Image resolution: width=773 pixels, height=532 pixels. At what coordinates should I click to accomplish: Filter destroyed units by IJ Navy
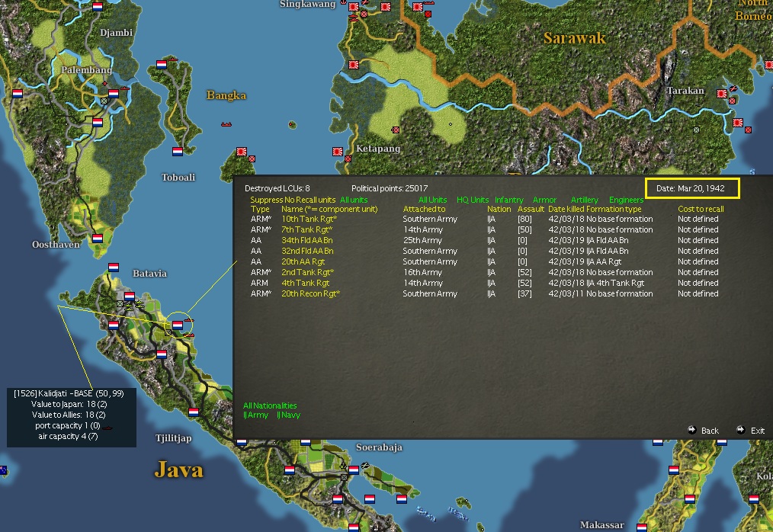pyautogui.click(x=288, y=415)
